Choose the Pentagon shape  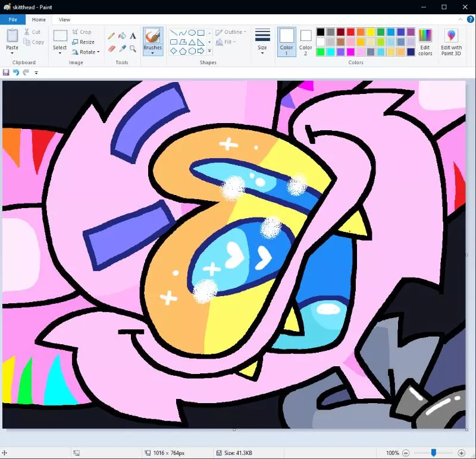pos(183,51)
